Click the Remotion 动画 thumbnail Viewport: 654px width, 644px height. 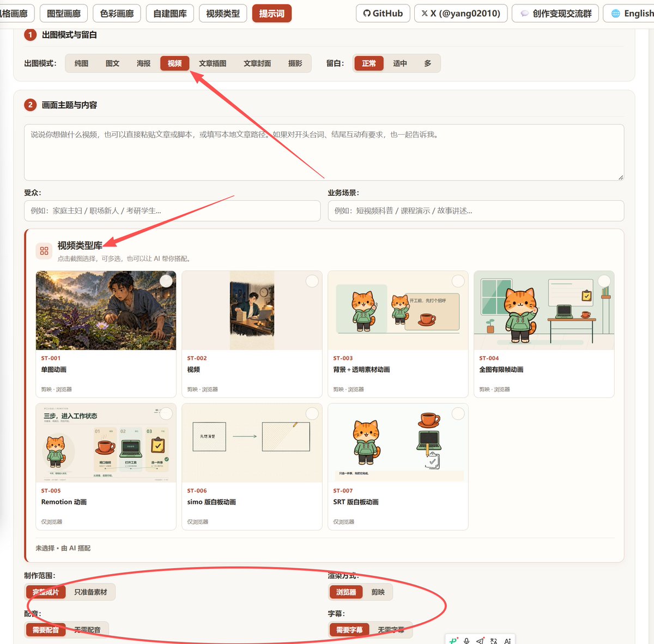coord(106,443)
